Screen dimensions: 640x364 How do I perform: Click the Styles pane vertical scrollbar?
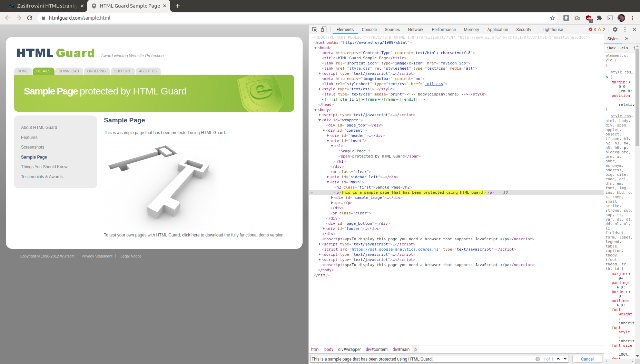click(638, 98)
